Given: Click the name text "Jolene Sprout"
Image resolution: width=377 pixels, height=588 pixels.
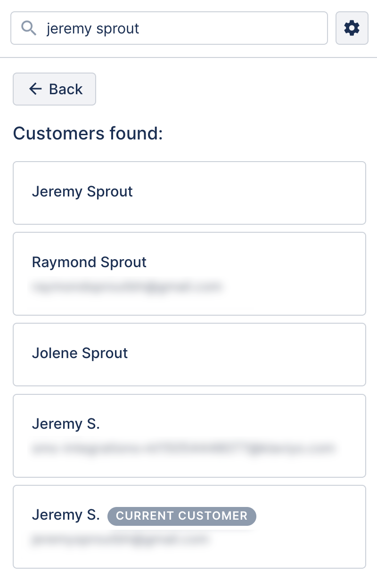Looking at the screenshot, I should [x=80, y=353].
